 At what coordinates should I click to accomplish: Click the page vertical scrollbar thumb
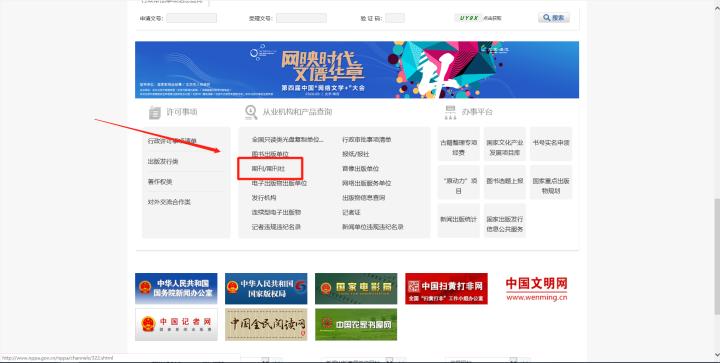click(716, 256)
